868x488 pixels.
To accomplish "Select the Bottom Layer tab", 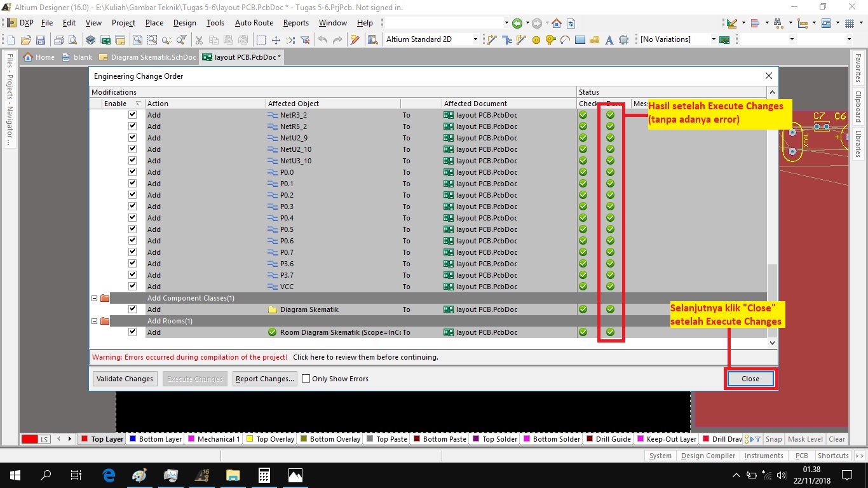I will point(156,439).
